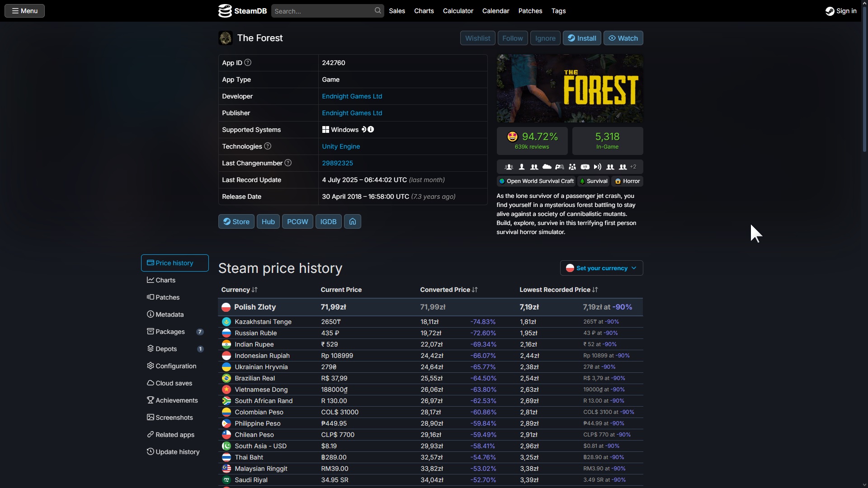
Task: Expand the Set your currency dropdown
Action: (x=601, y=268)
